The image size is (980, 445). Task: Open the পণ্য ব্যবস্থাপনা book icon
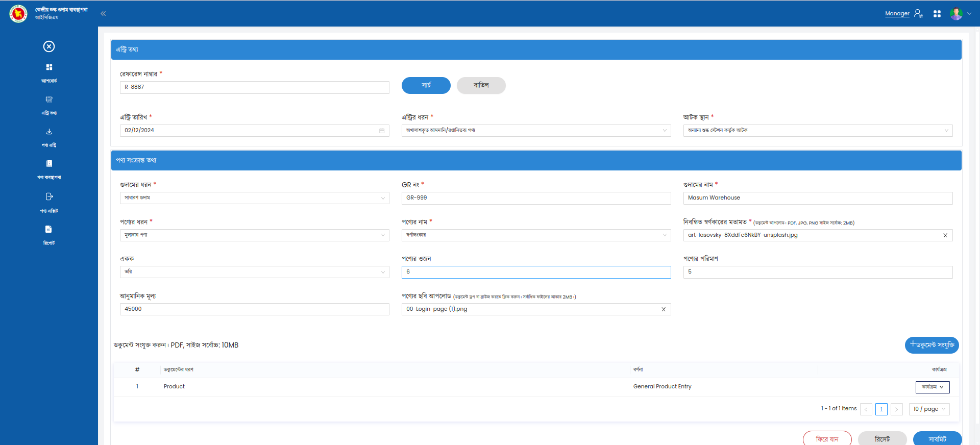(x=49, y=164)
